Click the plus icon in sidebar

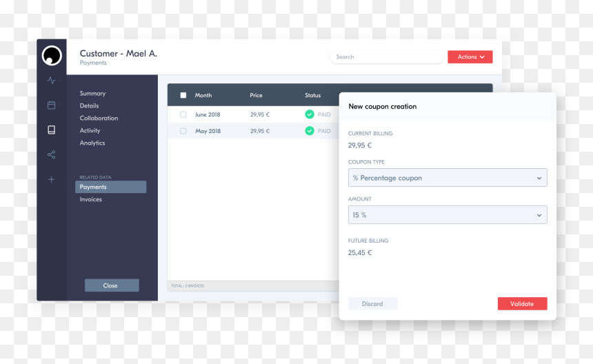click(52, 179)
